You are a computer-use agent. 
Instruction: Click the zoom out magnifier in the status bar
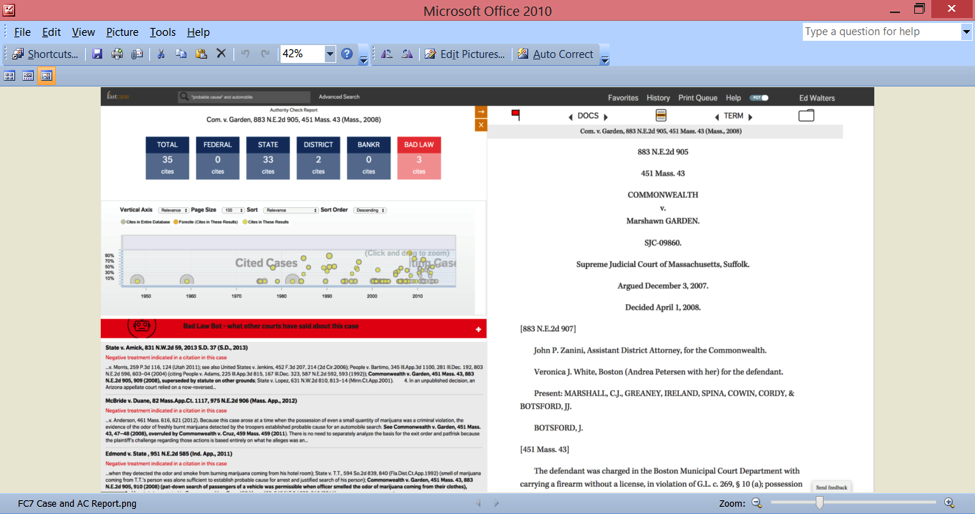pyautogui.click(x=757, y=503)
